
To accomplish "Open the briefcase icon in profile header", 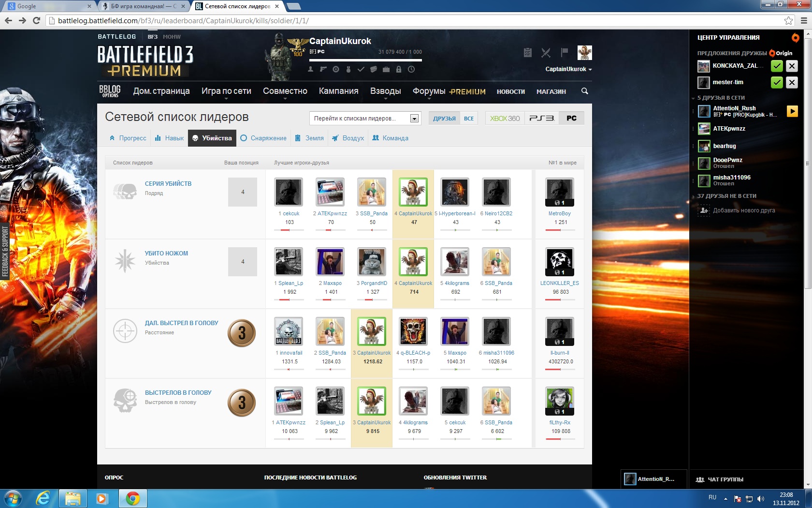I will coord(386,69).
